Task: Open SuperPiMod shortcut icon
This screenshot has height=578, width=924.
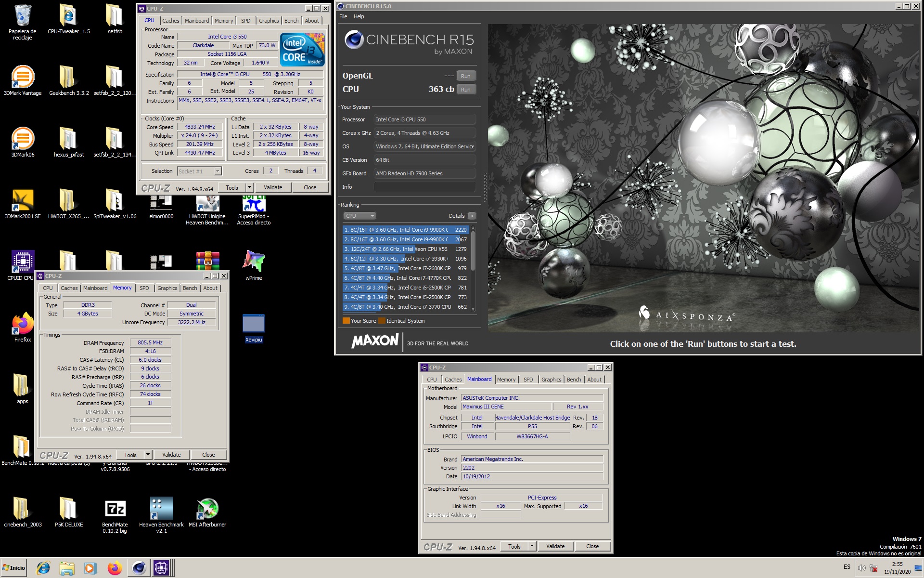Action: pyautogui.click(x=254, y=210)
